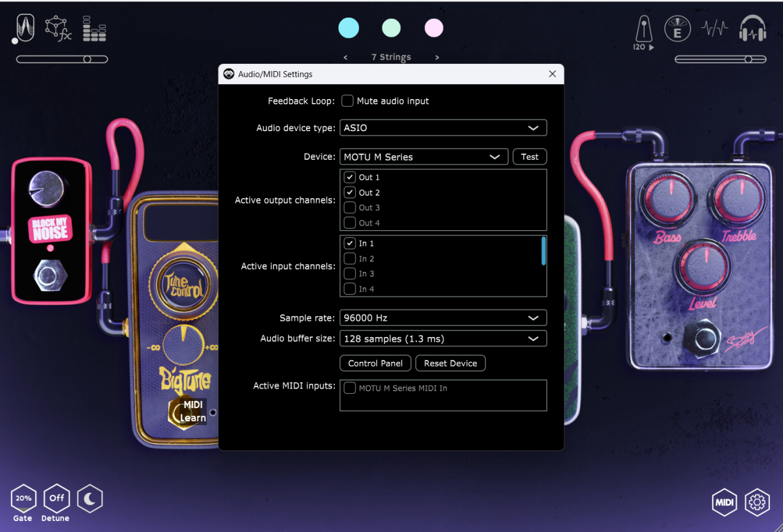This screenshot has width=783, height=532.
Task: Enable MOTU M Series MIDI In checkbox
Action: click(x=350, y=389)
